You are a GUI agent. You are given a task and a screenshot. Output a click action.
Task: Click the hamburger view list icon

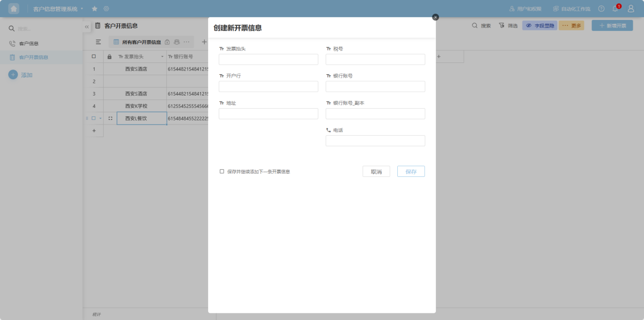(98, 42)
